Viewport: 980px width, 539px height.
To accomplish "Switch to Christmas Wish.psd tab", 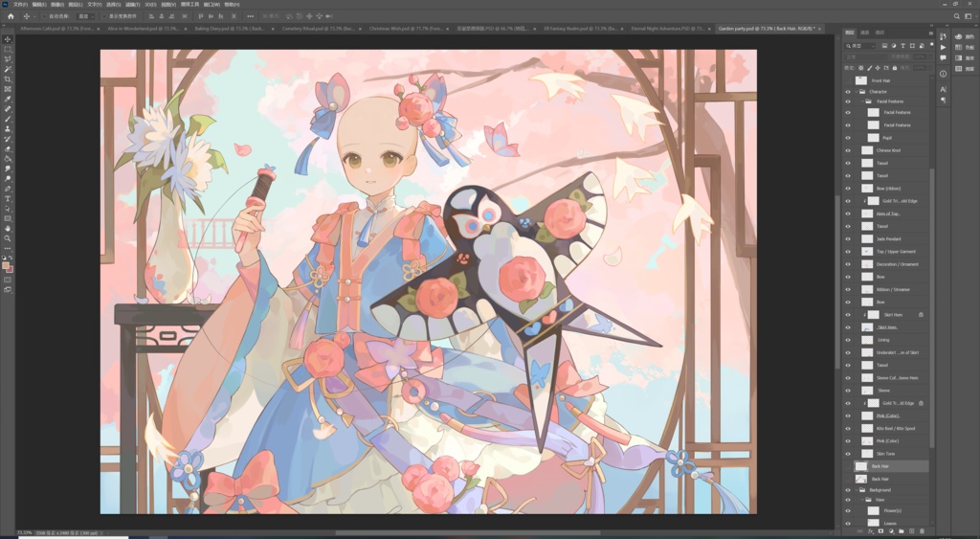I will coord(406,29).
